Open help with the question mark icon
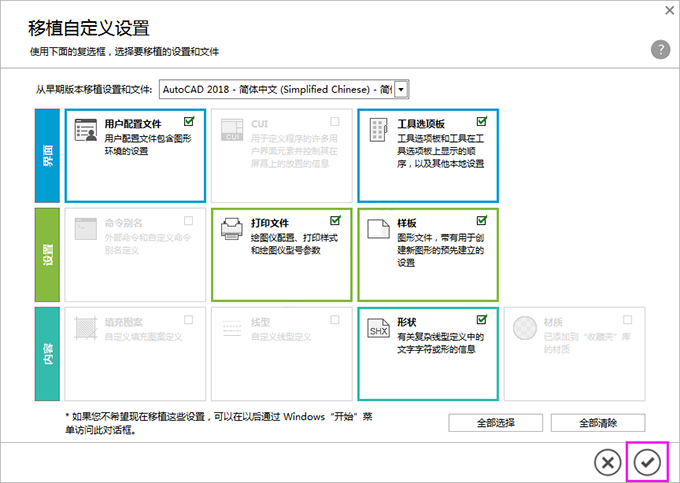This screenshot has width=680, height=483. 659,50
